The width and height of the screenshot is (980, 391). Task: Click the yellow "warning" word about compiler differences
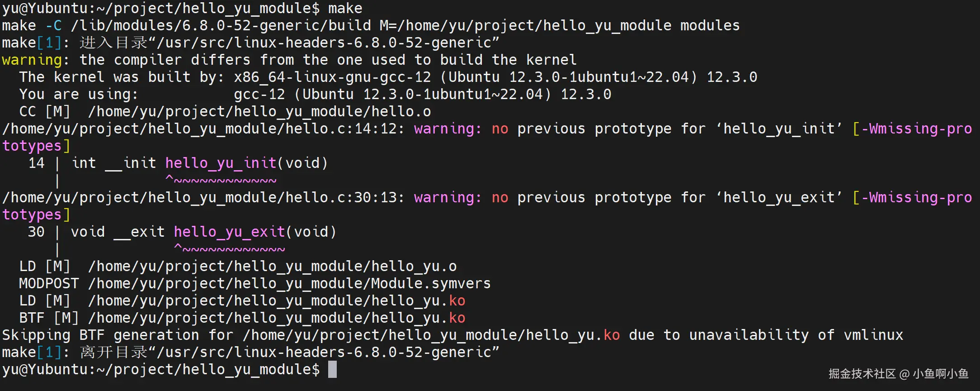32,60
